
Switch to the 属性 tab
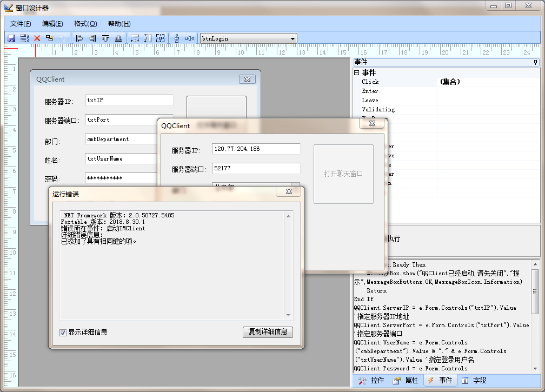coord(406,381)
